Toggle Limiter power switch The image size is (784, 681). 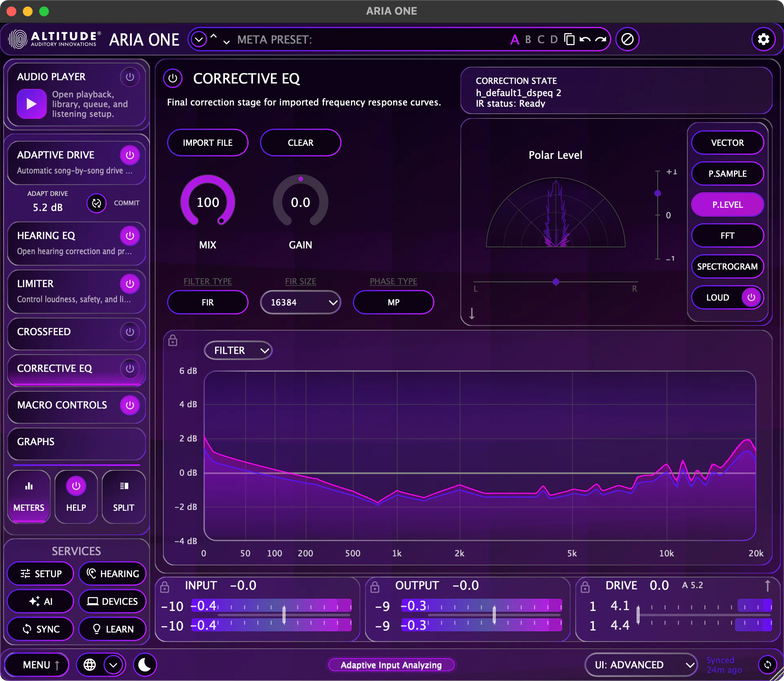pos(130,284)
